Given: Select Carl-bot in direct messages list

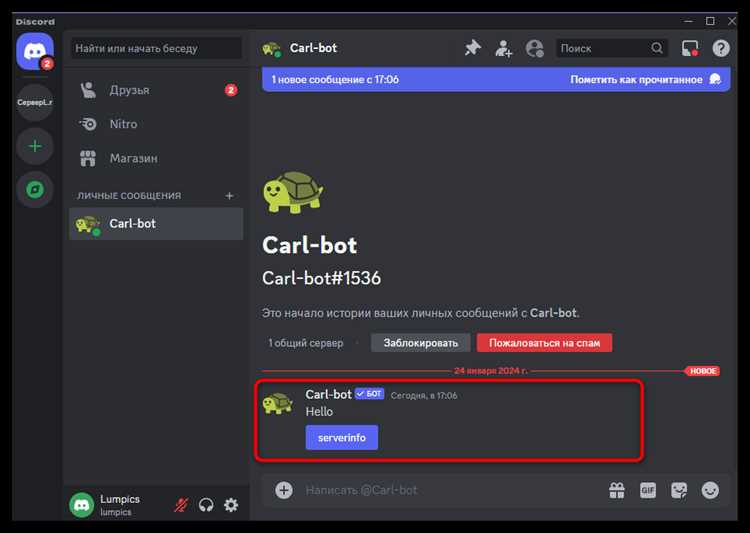Looking at the screenshot, I should pyautogui.click(x=156, y=223).
